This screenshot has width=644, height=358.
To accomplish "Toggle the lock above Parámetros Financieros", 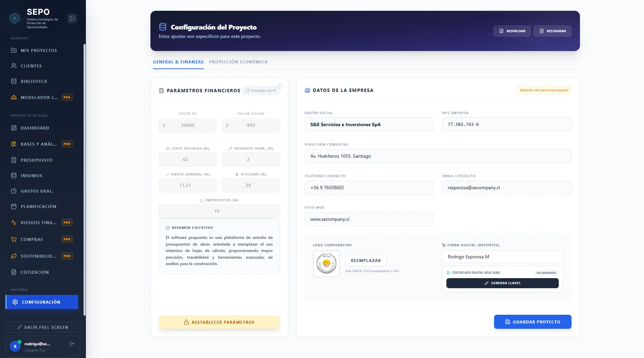I will click(x=280, y=86).
